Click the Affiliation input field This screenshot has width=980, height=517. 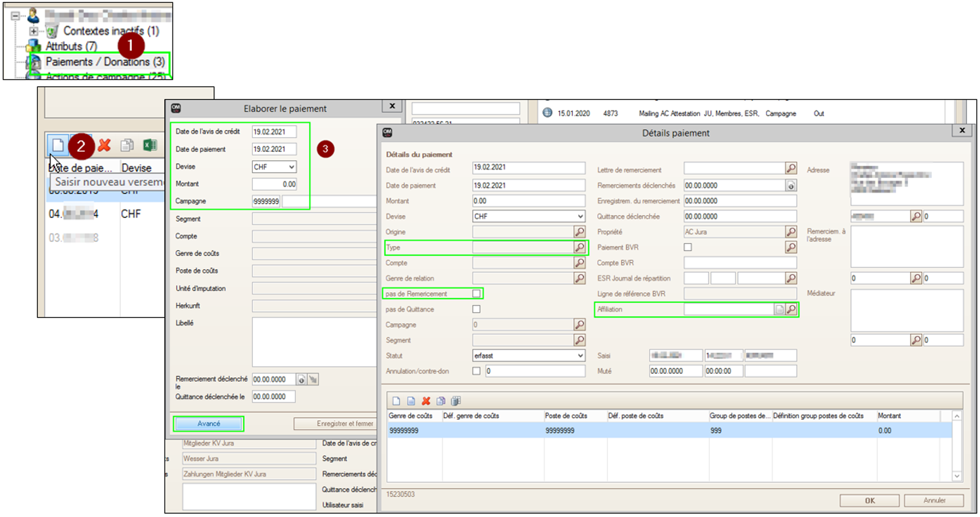pyautogui.click(x=730, y=309)
